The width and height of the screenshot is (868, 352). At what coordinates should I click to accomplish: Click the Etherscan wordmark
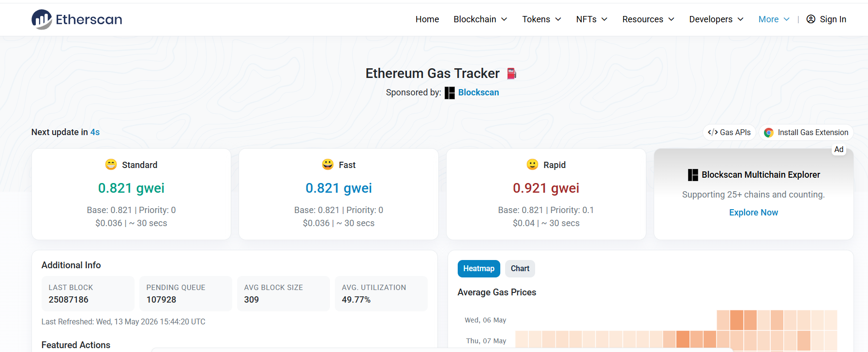[89, 19]
